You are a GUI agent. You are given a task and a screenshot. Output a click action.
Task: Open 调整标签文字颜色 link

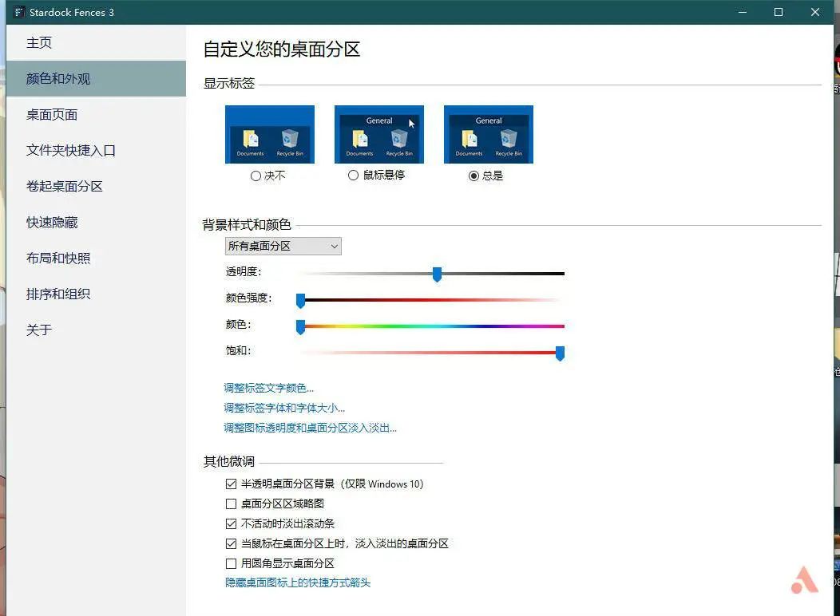pos(268,388)
